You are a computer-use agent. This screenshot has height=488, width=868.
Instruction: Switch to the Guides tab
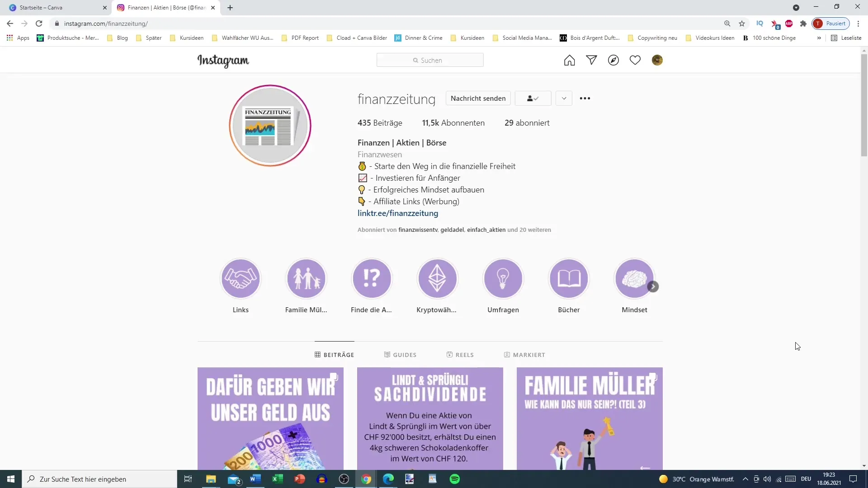(400, 355)
